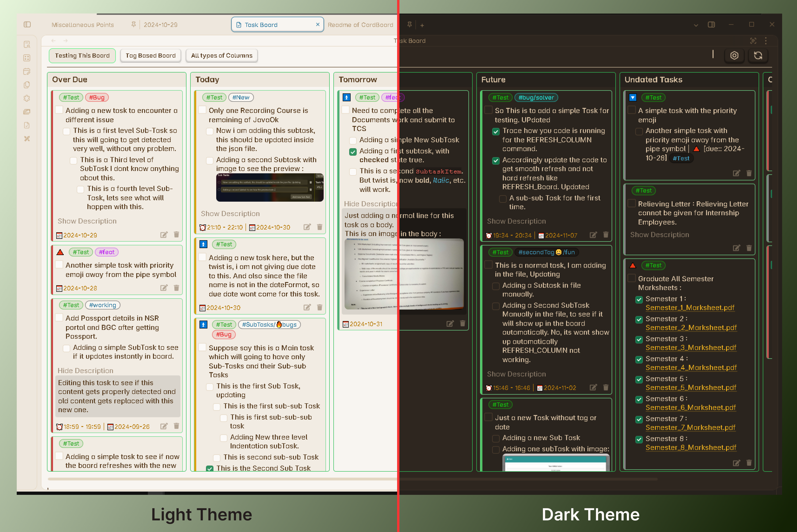Image resolution: width=797 pixels, height=532 pixels.
Task: Switch to Miscellaneous Points tab
Action: 83,25
